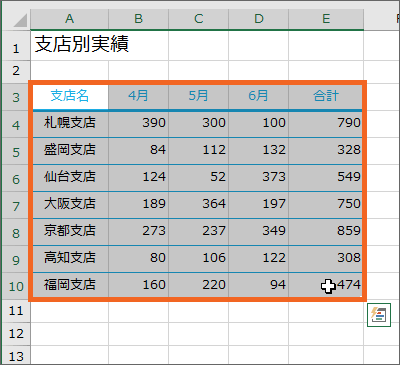Select row 6 header
The width and height of the screenshot is (400, 365).
(16, 178)
